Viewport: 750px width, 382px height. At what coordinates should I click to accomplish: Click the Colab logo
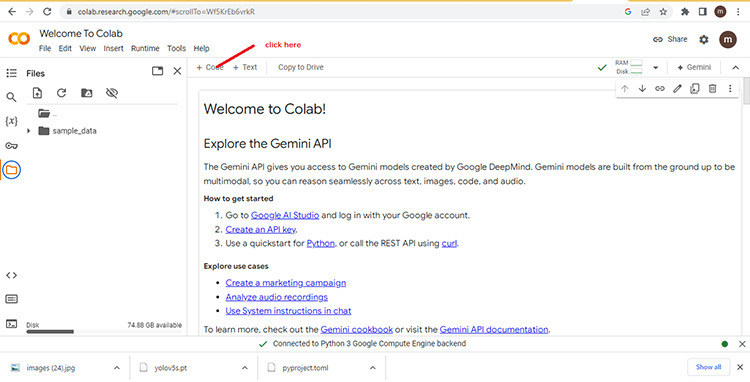(19, 39)
